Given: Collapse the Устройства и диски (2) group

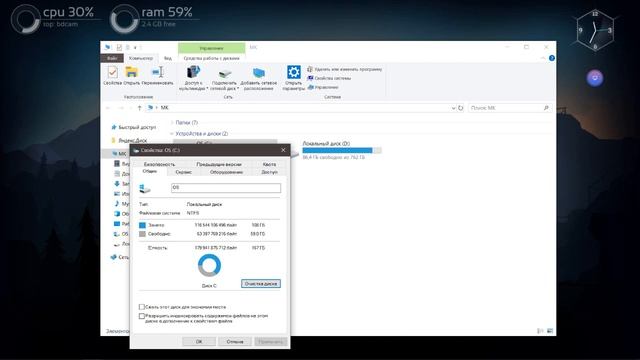Looking at the screenshot, I should pos(172,134).
